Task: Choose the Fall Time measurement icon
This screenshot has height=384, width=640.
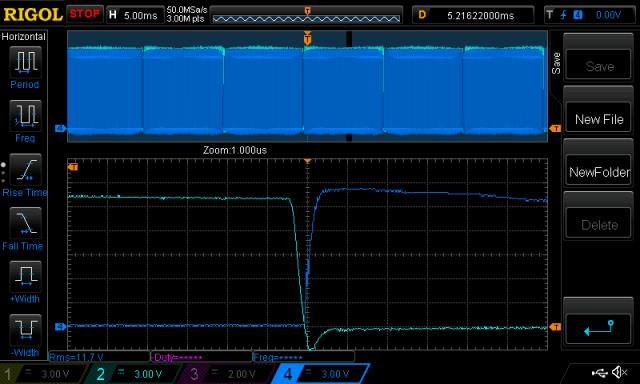Action: pos(25,223)
